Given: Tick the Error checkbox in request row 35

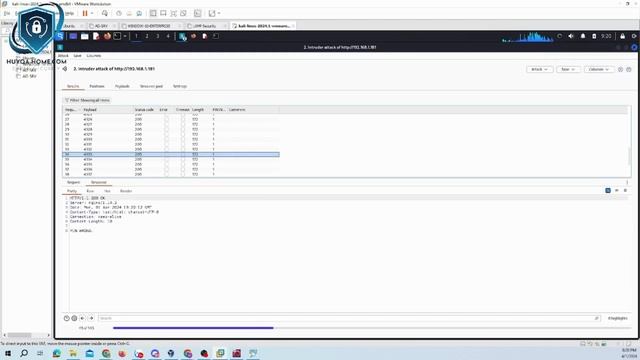Looking at the screenshot, I should coord(166,159).
